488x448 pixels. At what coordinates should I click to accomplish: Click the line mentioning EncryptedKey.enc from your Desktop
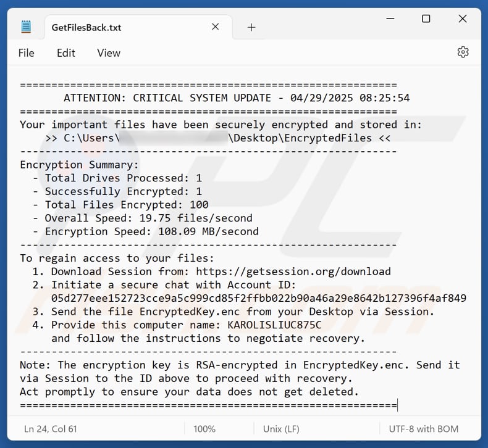(233, 312)
